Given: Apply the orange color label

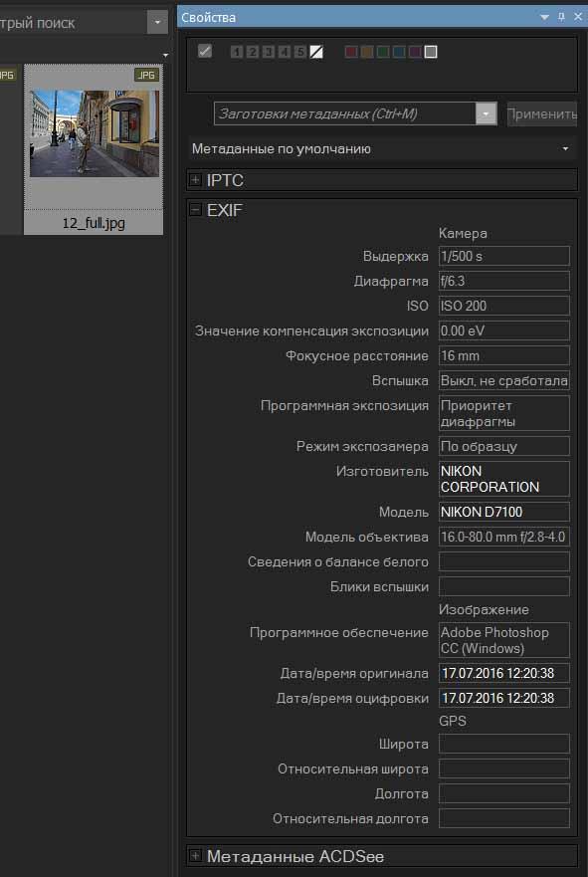Looking at the screenshot, I should tap(367, 52).
